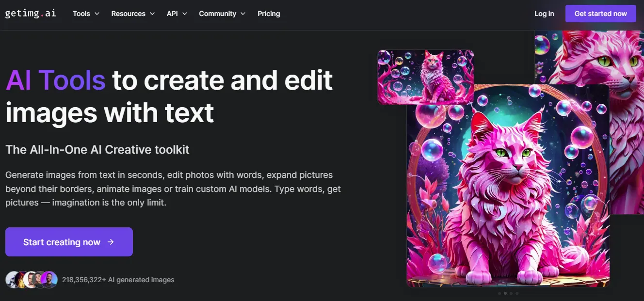Click the Get started now button
This screenshot has height=301, width=644.
coord(600,14)
